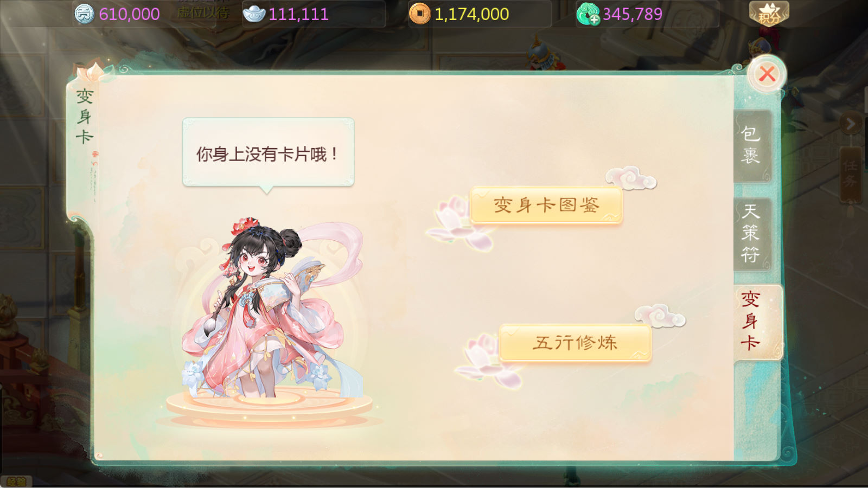Viewport: 868px width, 488px height.
Task: Click the cloud coin icon beside 610,000
Action: click(x=84, y=14)
